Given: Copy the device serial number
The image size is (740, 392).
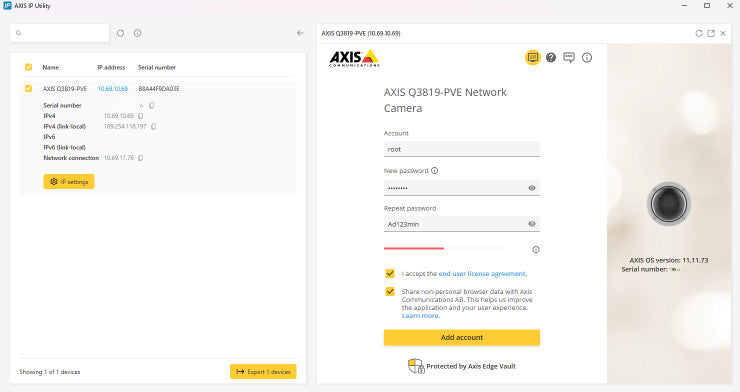Looking at the screenshot, I should click(151, 105).
